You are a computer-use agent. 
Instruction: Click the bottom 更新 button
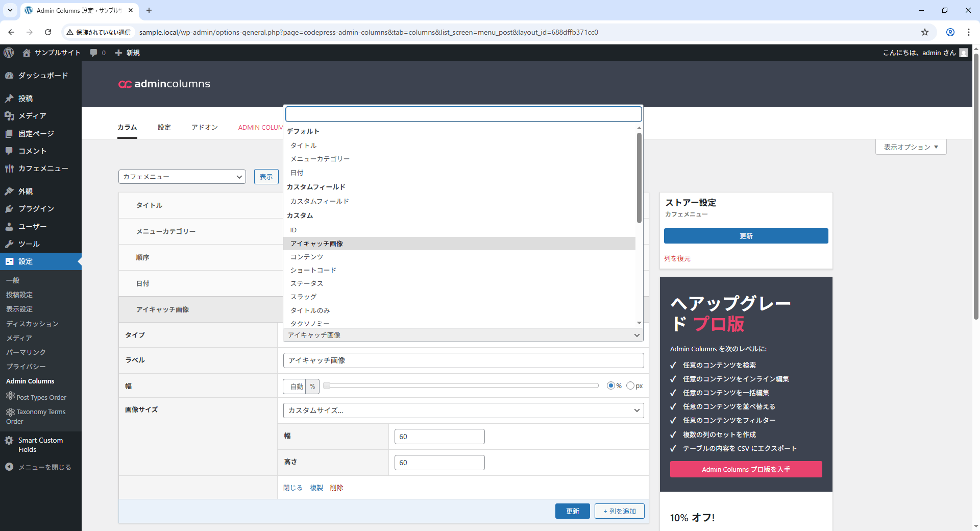[x=573, y=511]
